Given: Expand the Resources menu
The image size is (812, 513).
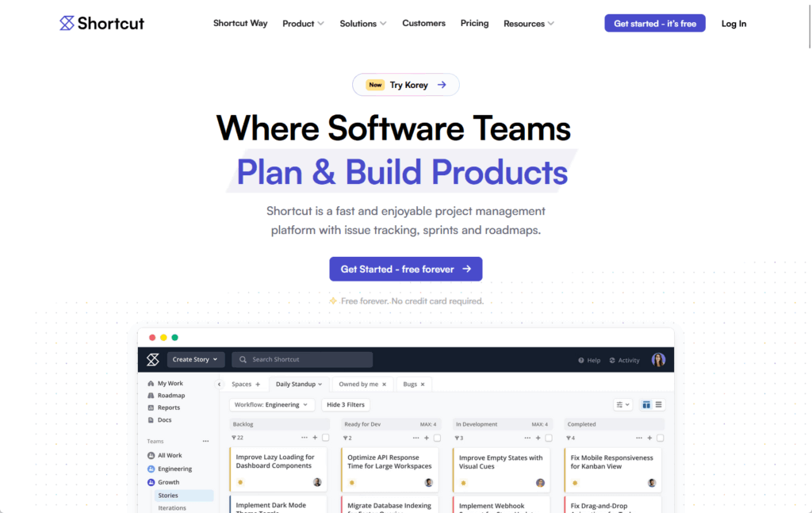Looking at the screenshot, I should (x=529, y=24).
